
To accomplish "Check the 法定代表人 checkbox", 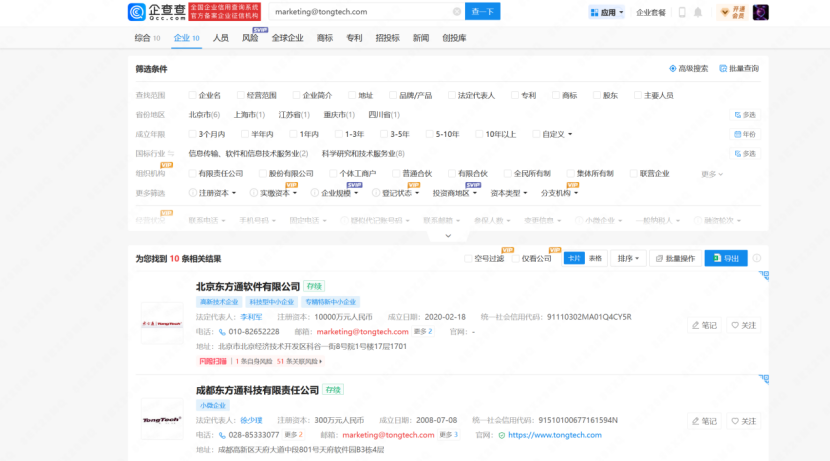I will (x=452, y=95).
